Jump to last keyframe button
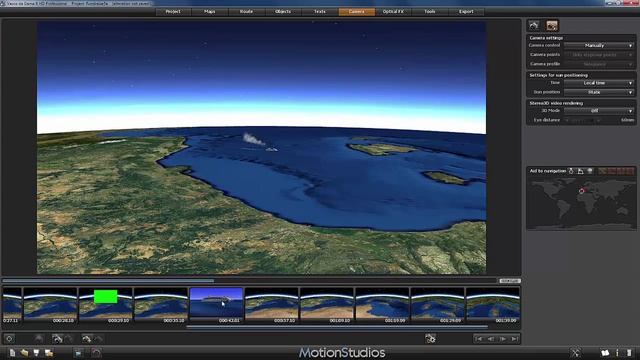This screenshot has height=360, width=640. 515,339
